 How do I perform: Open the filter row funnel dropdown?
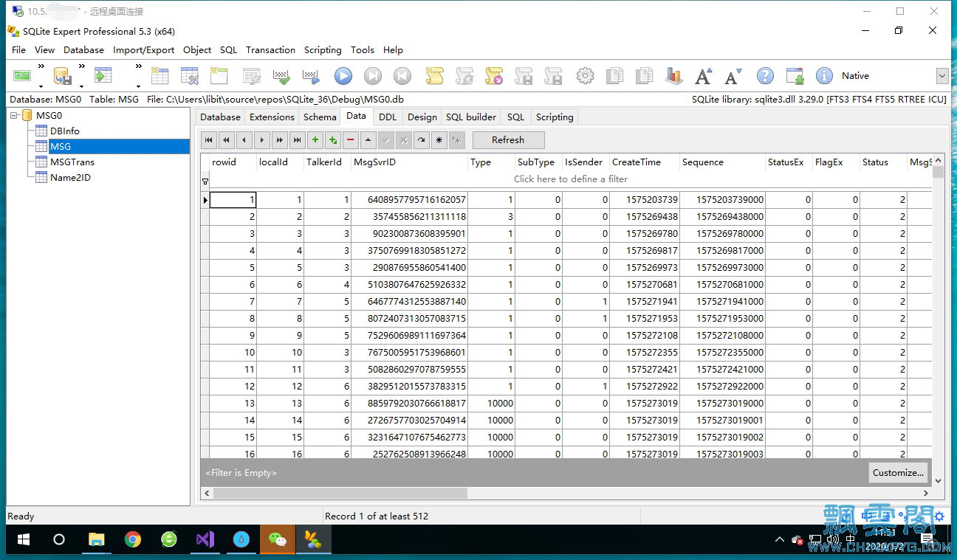pyautogui.click(x=205, y=182)
